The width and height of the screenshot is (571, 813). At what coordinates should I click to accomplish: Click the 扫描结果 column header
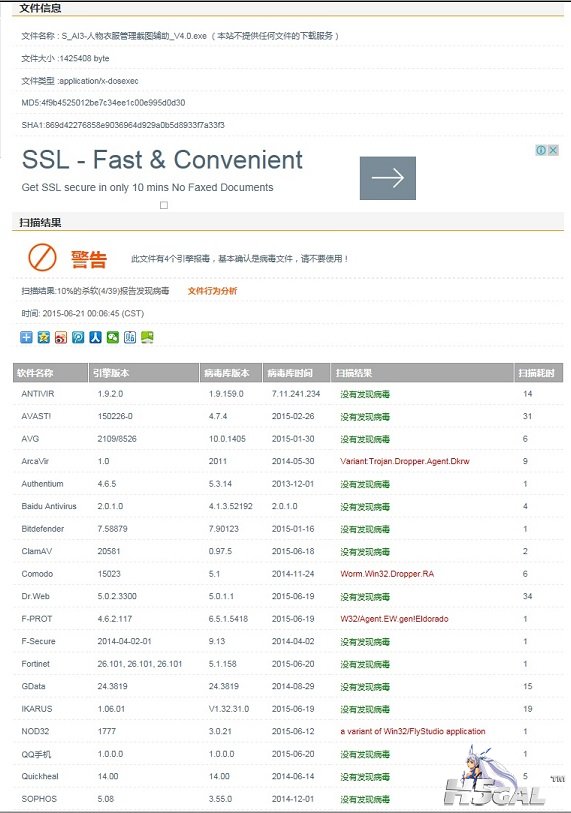pos(422,373)
